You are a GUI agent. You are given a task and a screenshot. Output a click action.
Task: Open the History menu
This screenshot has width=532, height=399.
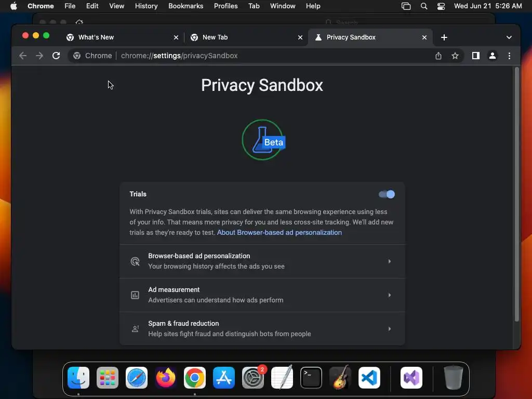pos(146,6)
